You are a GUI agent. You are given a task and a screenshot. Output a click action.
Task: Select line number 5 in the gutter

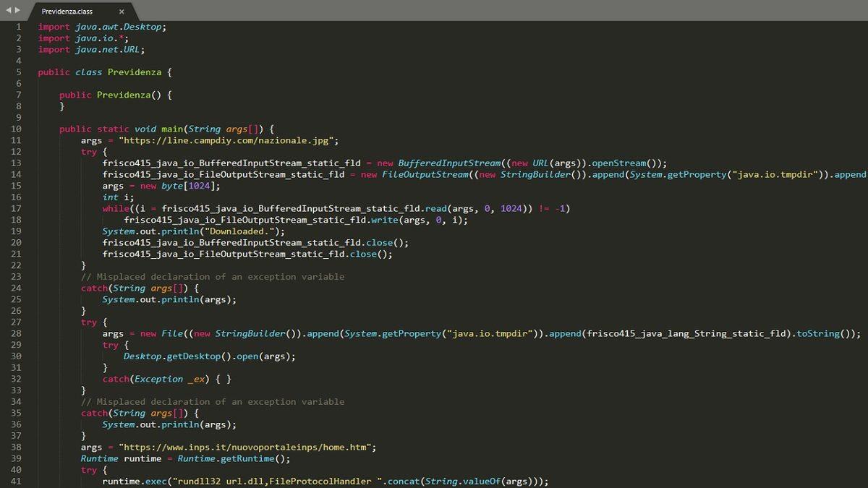click(x=19, y=72)
